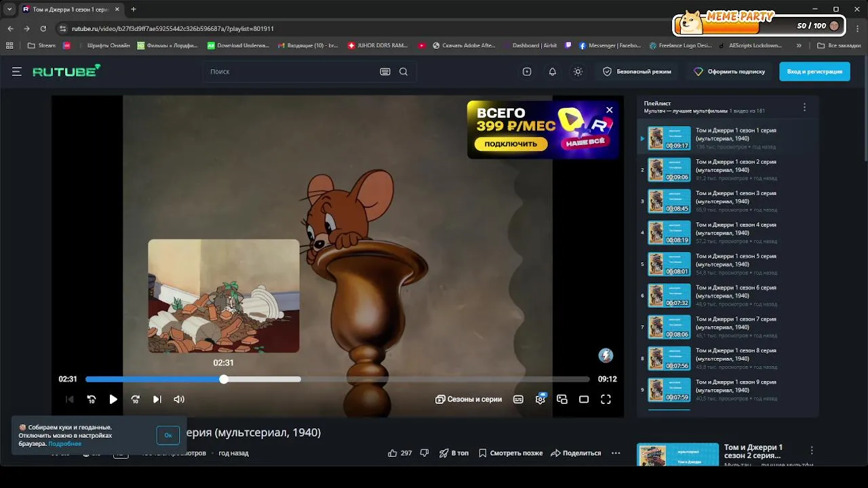Open Dashboard | Airbit bookmark

(x=530, y=45)
